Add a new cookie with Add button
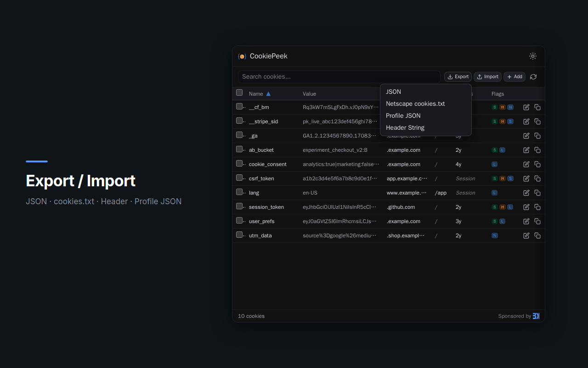This screenshot has height=368, width=588. point(514,76)
